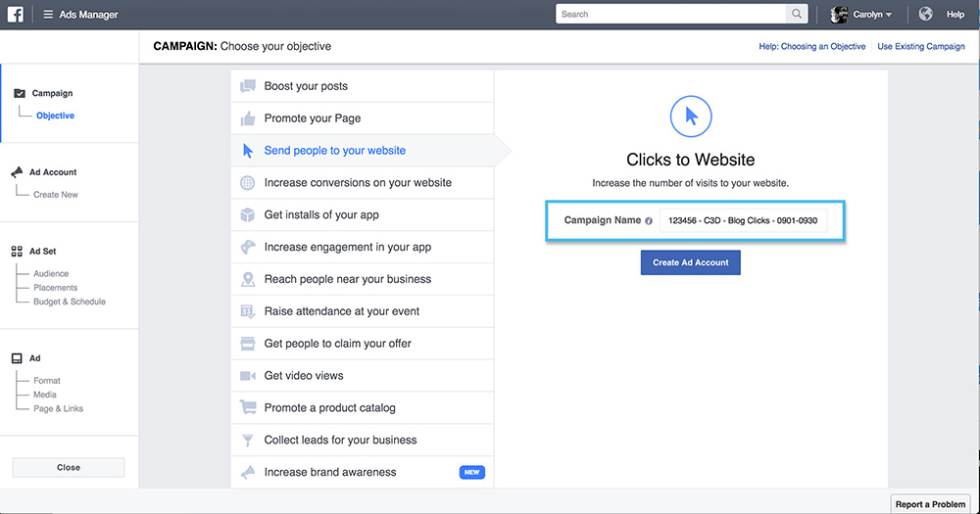Click the Campaign Name info icon
Viewport: 980px width, 514px height.
649,220
